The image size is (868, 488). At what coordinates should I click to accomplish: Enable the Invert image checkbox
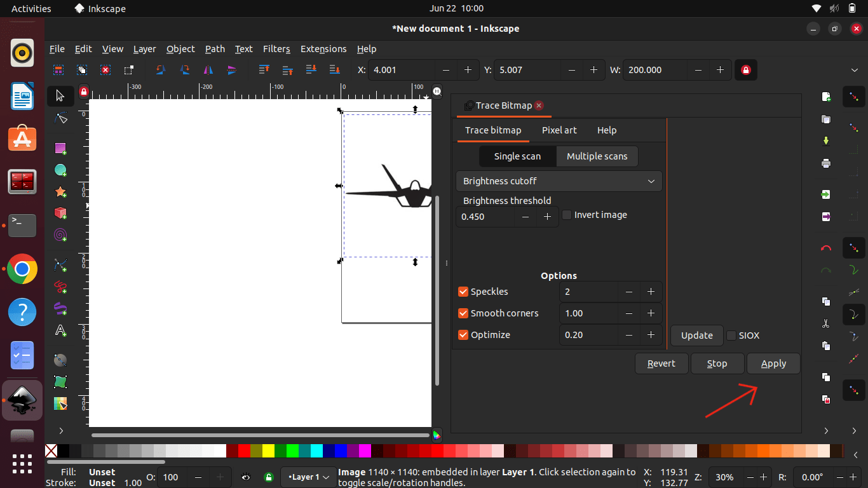[x=567, y=215]
